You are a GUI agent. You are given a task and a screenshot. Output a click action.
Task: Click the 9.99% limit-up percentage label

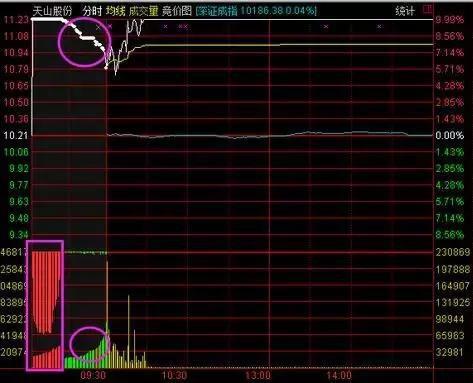click(x=450, y=20)
